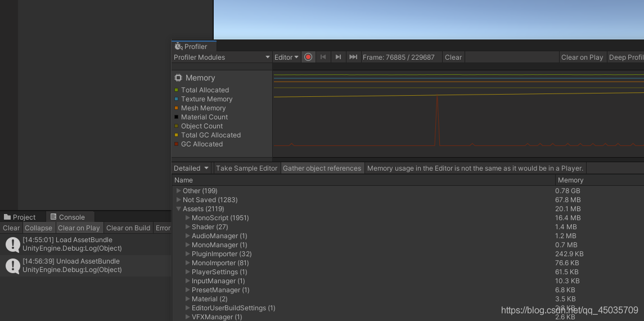Click the Project tab folder icon
This screenshot has height=321, width=644.
(x=7, y=217)
